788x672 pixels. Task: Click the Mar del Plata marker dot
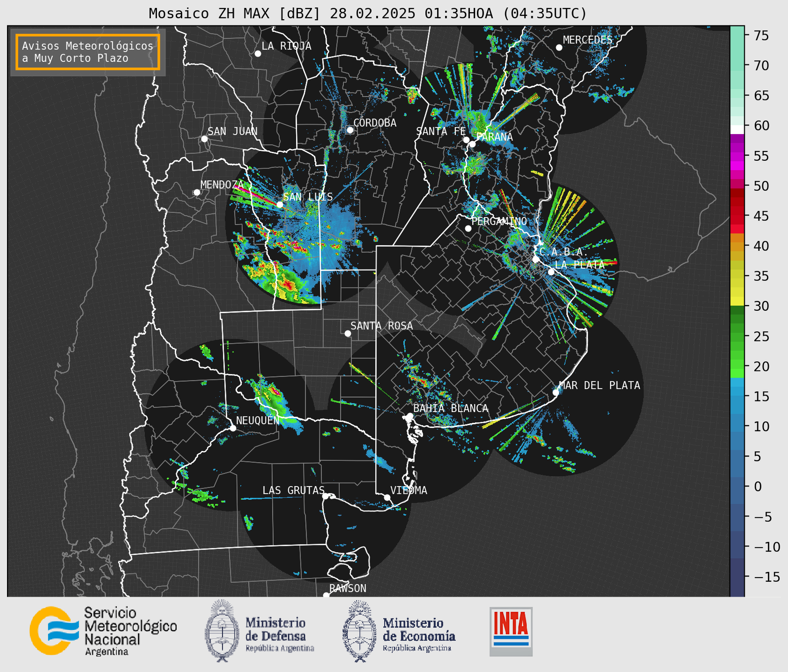556,393
